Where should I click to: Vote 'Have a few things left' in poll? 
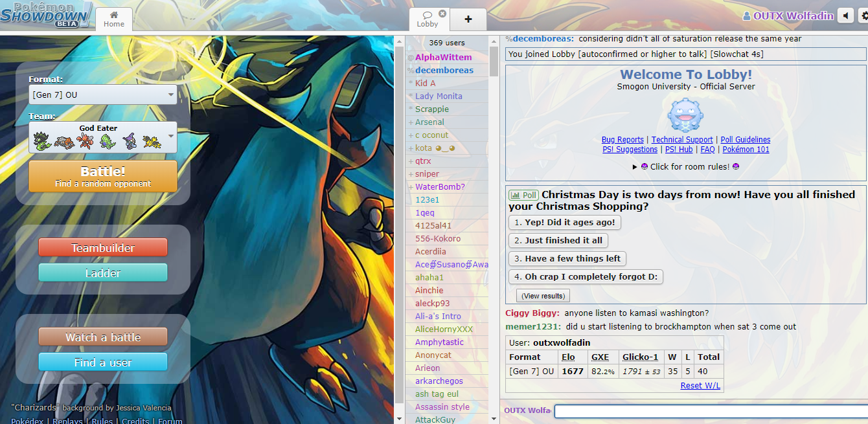567,258
